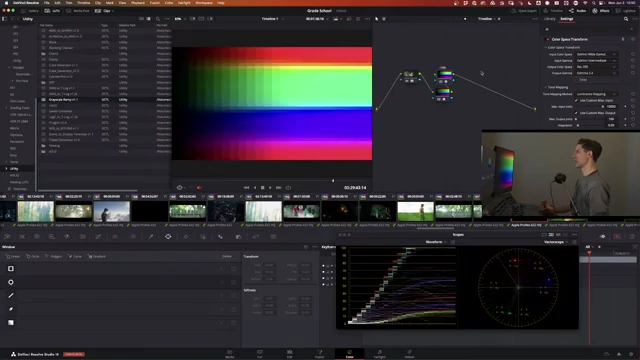
Task: Toggle the Media Pool panel
Action: click(x=78, y=11)
